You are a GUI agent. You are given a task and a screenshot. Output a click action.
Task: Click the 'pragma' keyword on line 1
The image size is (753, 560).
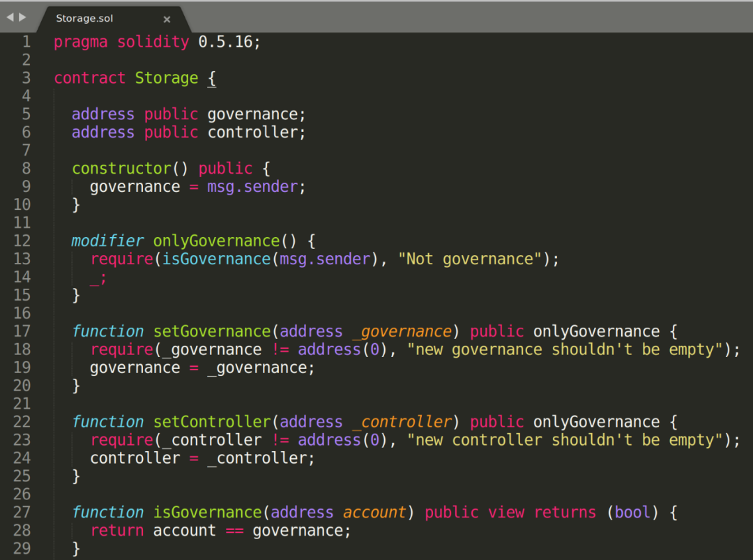(81, 43)
